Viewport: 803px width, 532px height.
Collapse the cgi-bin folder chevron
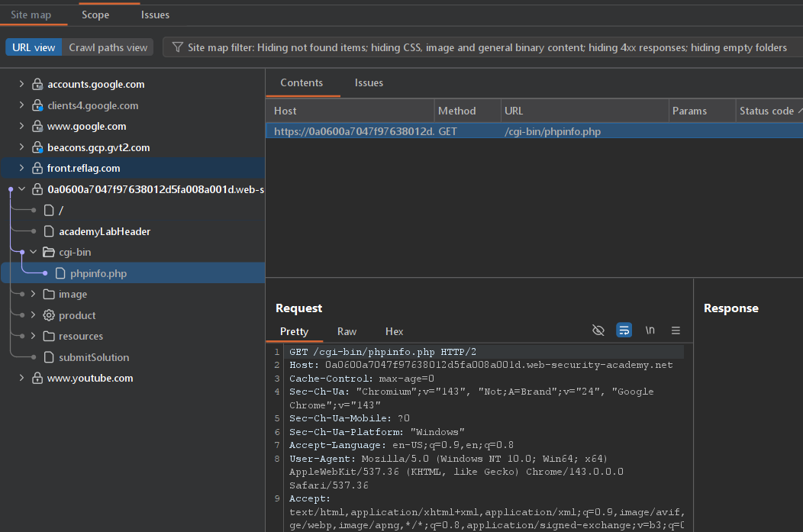tap(34, 252)
